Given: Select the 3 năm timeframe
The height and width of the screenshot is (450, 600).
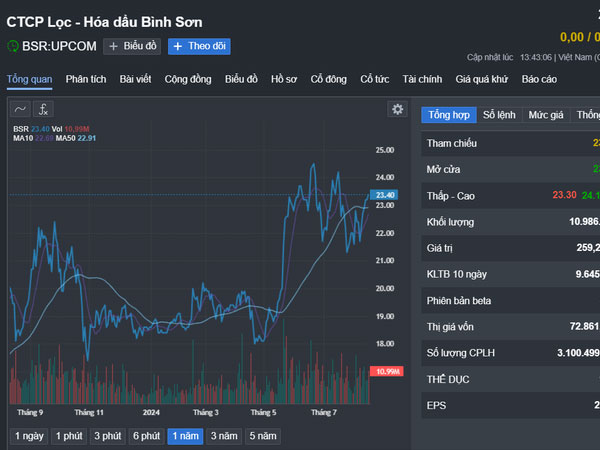Looking at the screenshot, I should [224, 436].
